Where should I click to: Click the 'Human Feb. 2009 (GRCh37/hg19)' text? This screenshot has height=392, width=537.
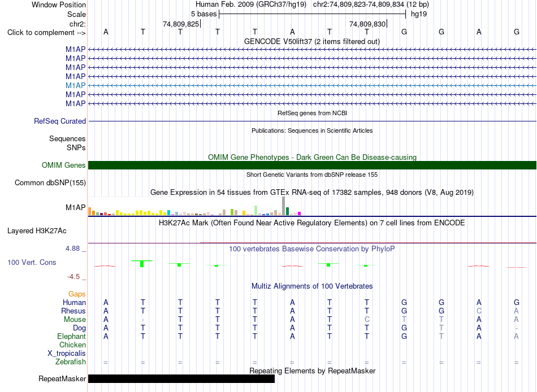tap(251, 5)
